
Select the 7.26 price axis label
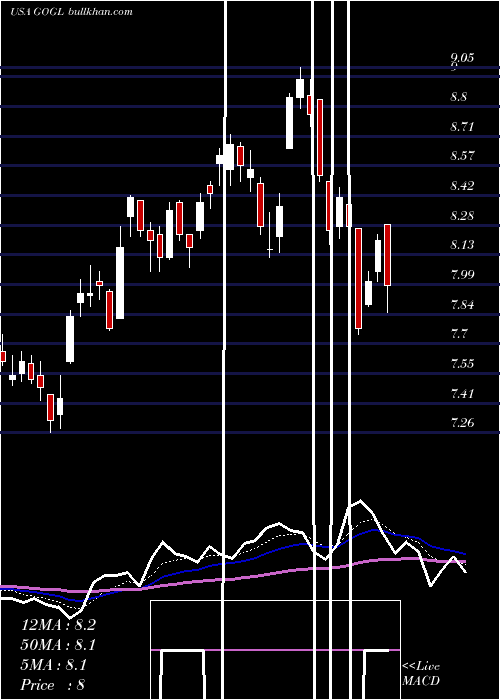(x=462, y=422)
